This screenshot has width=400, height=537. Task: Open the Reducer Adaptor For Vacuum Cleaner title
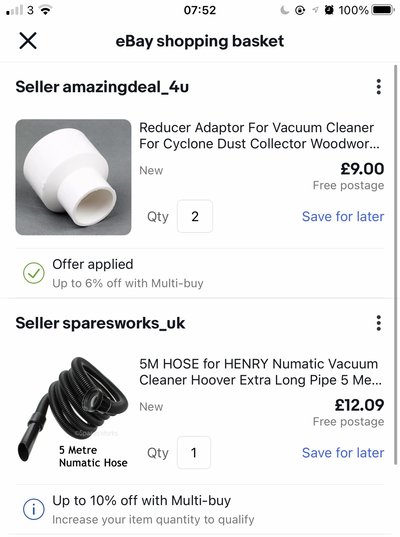[x=259, y=136]
